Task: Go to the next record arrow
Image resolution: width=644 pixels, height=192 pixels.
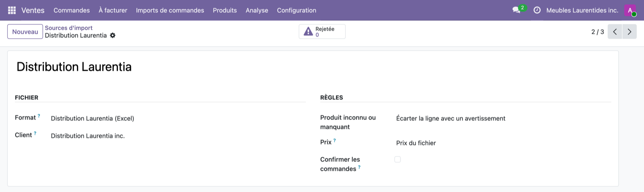Action: (x=630, y=32)
